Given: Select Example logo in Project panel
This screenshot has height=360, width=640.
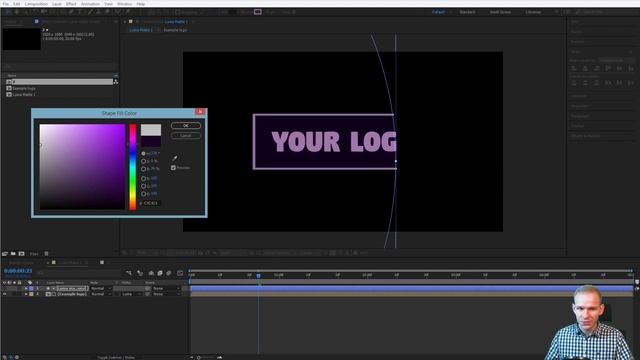Looking at the screenshot, I should 24,88.
